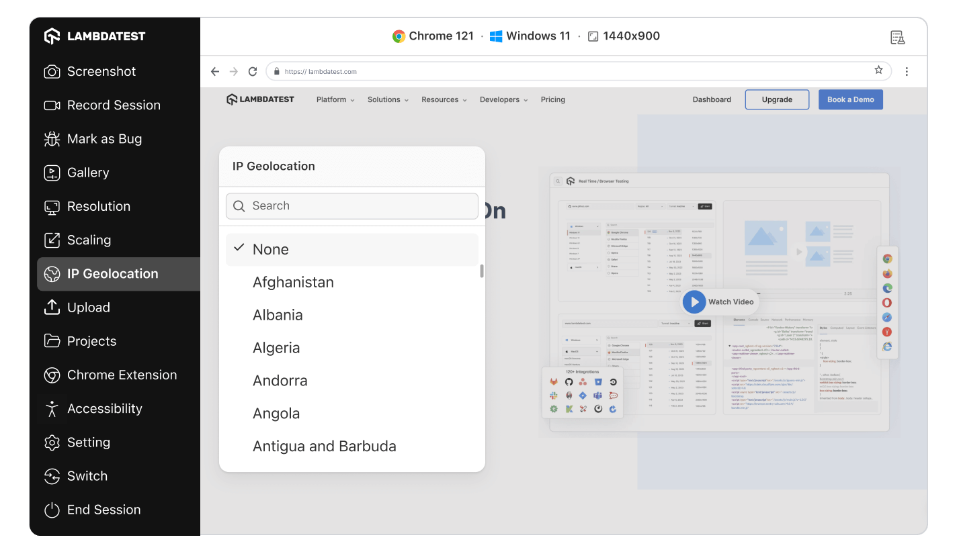Image resolution: width=957 pixels, height=560 pixels.
Task: Click the Book a Demo button
Action: click(x=850, y=99)
